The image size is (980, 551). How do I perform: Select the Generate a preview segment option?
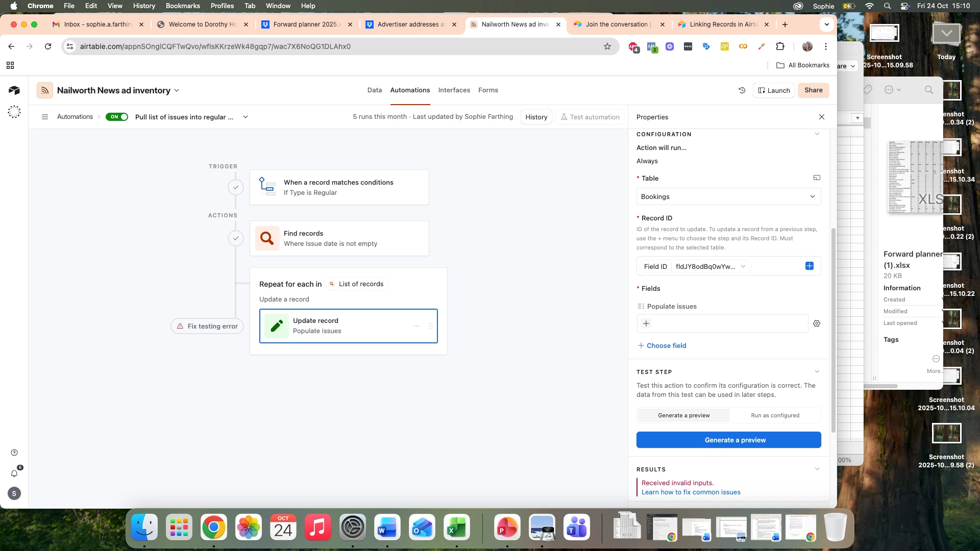[x=683, y=415]
